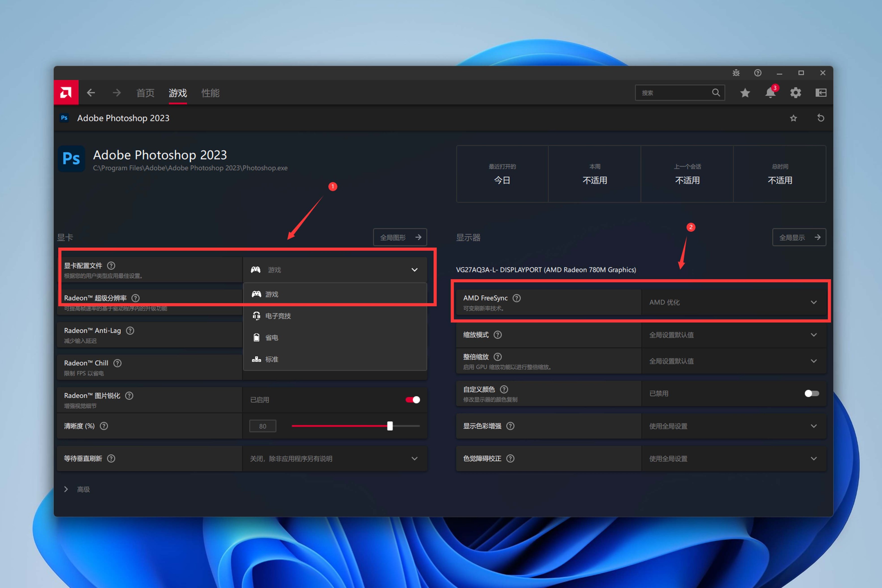Open the Global Graphics button
Screen dimensions: 882x588
click(400, 237)
